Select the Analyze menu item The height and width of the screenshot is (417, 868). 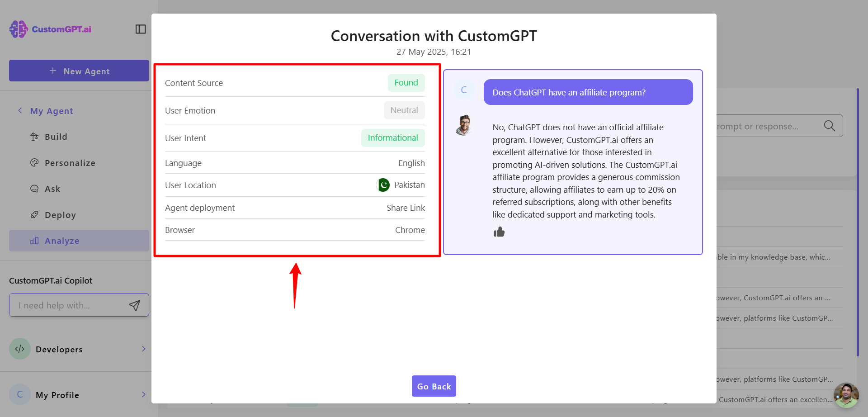pyautogui.click(x=79, y=241)
